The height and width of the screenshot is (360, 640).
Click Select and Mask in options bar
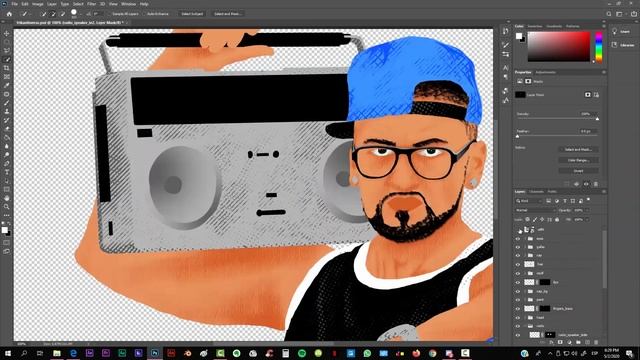227,14
